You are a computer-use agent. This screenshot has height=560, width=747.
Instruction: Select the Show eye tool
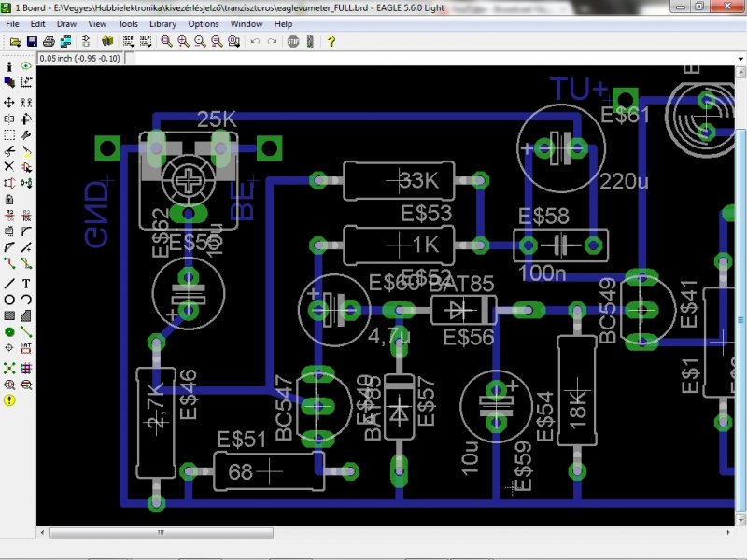coord(26,66)
